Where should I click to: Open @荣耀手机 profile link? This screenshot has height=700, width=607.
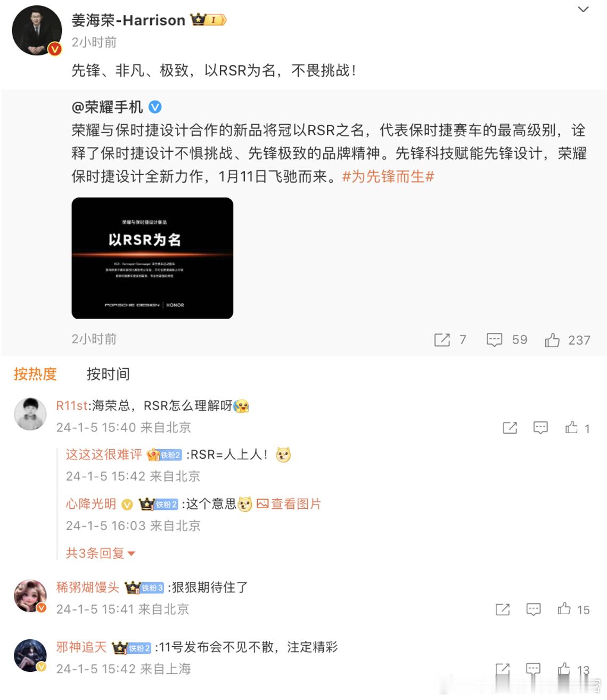coord(108,107)
